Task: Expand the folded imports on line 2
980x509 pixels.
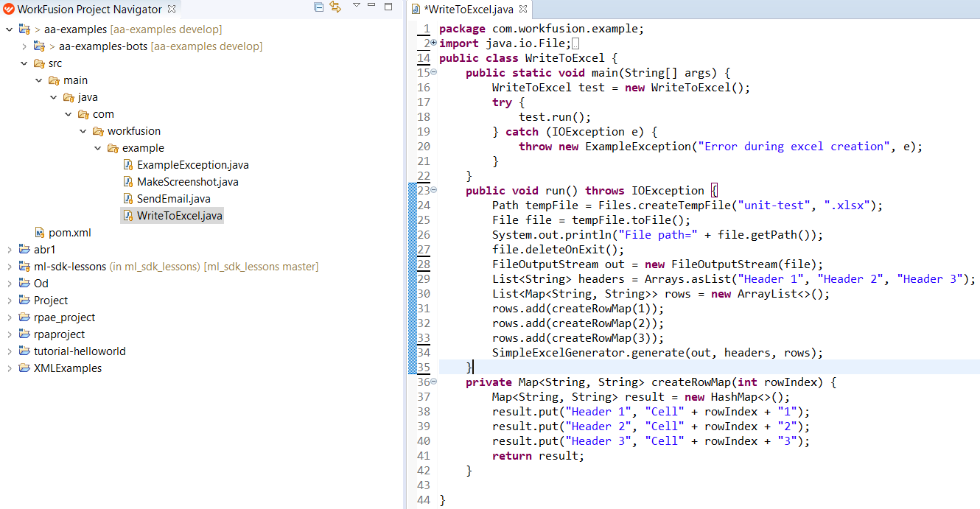Action: coord(433,43)
